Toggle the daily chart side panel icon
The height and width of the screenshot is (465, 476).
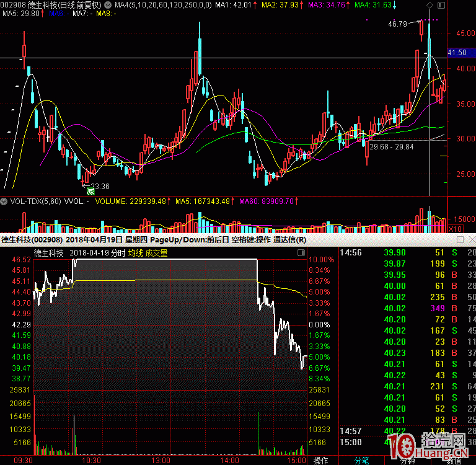[x=441, y=5]
